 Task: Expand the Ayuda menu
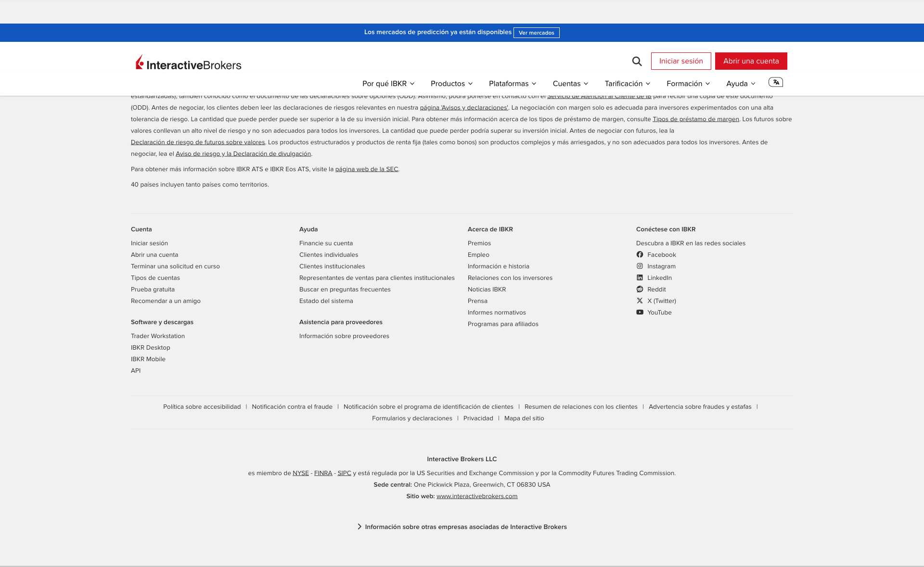tap(741, 84)
